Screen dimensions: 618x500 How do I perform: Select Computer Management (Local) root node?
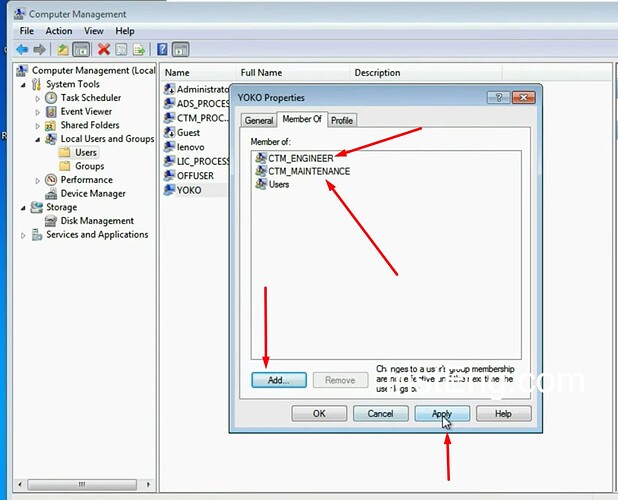click(94, 70)
